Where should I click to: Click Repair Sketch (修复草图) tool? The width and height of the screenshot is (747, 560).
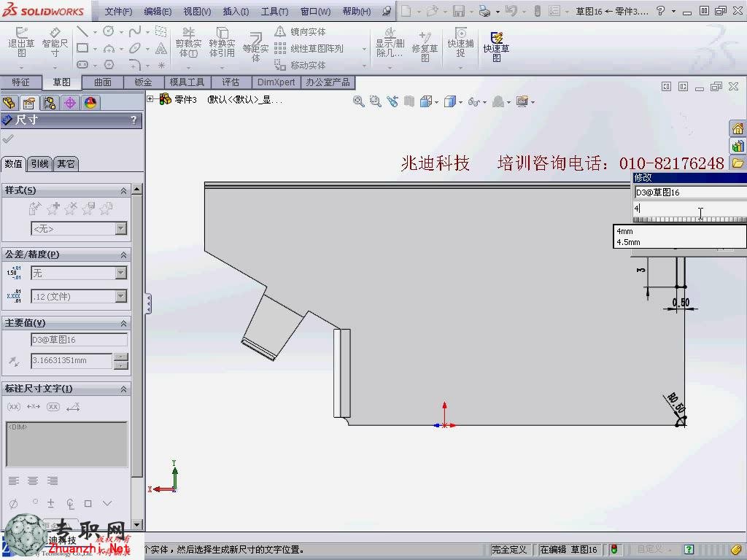click(425, 46)
